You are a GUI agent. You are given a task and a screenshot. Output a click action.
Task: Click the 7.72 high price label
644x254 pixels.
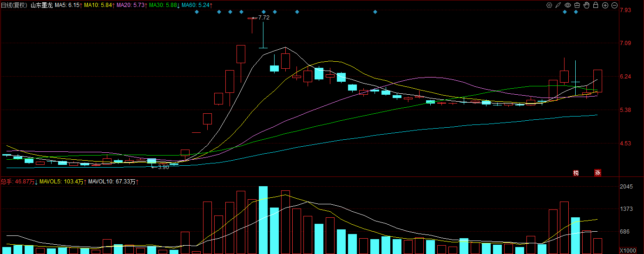point(263,17)
